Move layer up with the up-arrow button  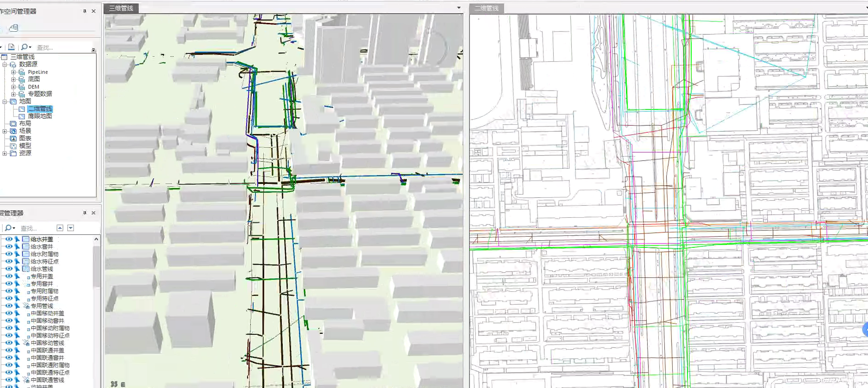click(60, 228)
